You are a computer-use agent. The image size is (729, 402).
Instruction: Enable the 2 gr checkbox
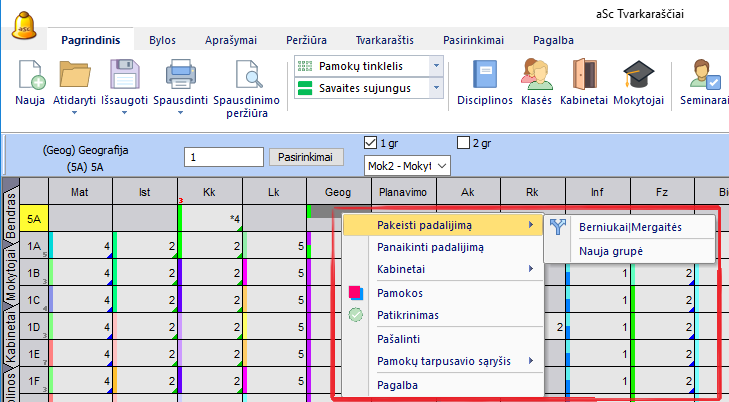tap(463, 141)
